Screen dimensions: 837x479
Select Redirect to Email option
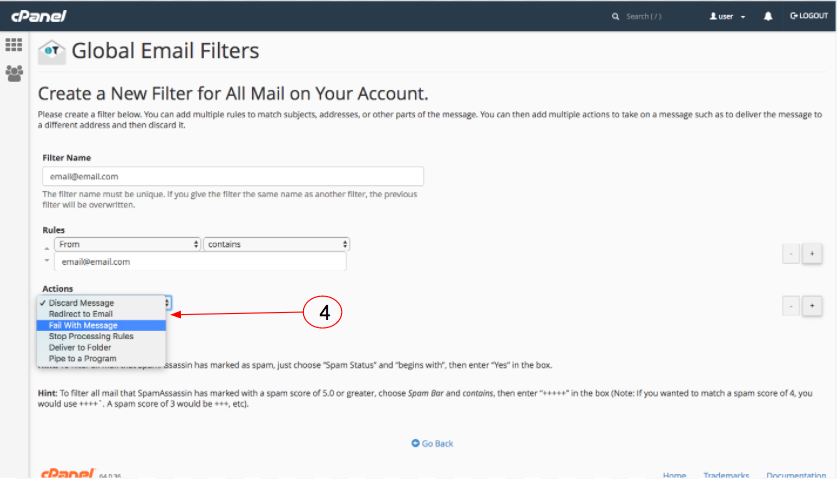[x=101, y=314]
